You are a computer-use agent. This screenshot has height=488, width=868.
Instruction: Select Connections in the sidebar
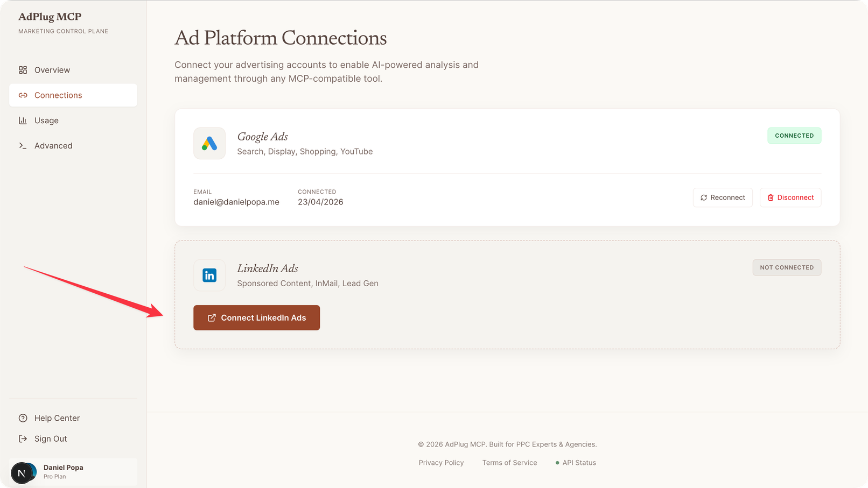[73, 95]
